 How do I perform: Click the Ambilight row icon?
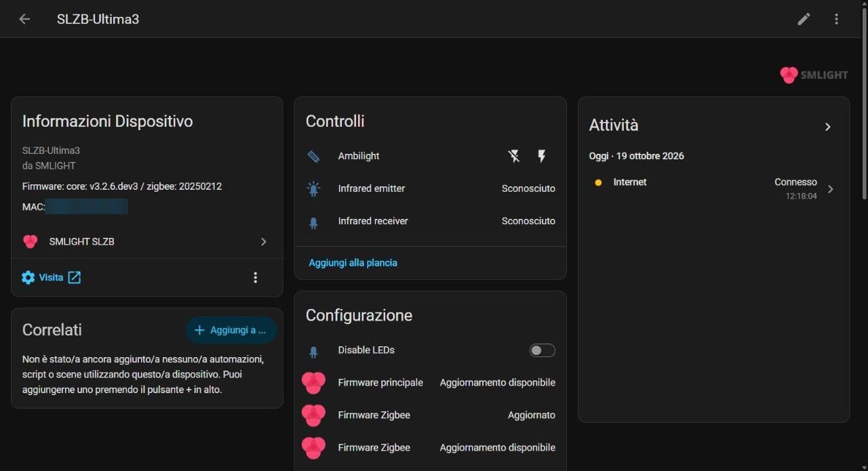313,157
